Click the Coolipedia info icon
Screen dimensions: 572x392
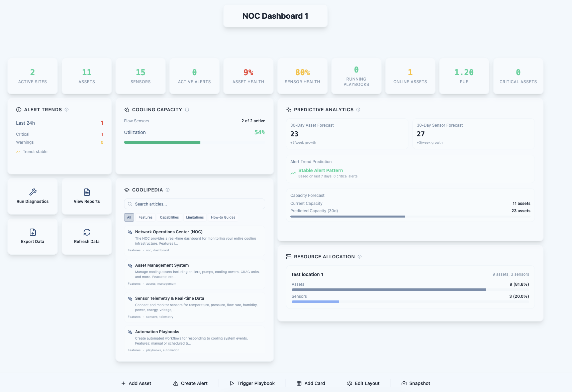168,190
